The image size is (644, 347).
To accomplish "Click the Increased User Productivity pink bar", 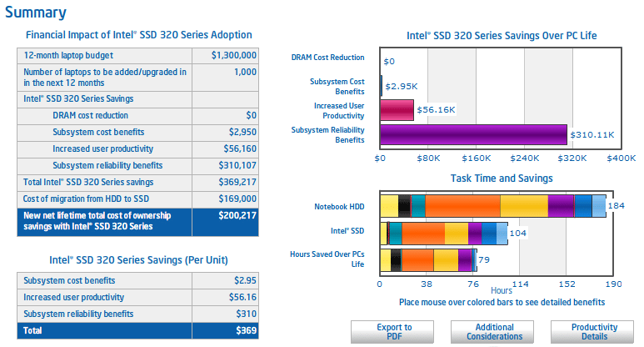I will tap(397, 110).
